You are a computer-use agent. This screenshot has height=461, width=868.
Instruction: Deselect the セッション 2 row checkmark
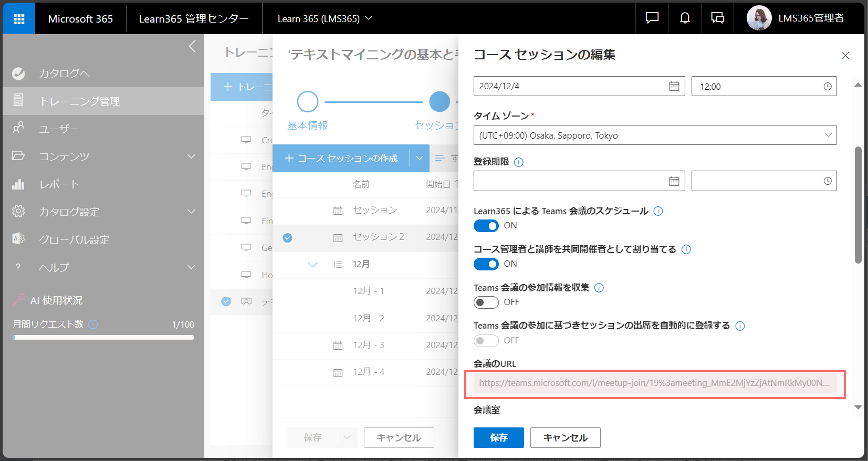(x=288, y=238)
